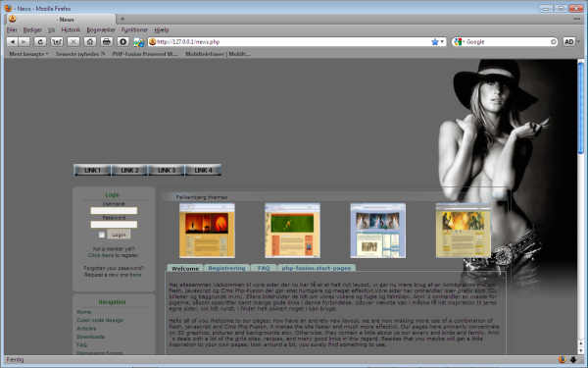The image size is (588, 368).
Task: Click the vertical page scrollbar thumb
Action: coord(581,109)
